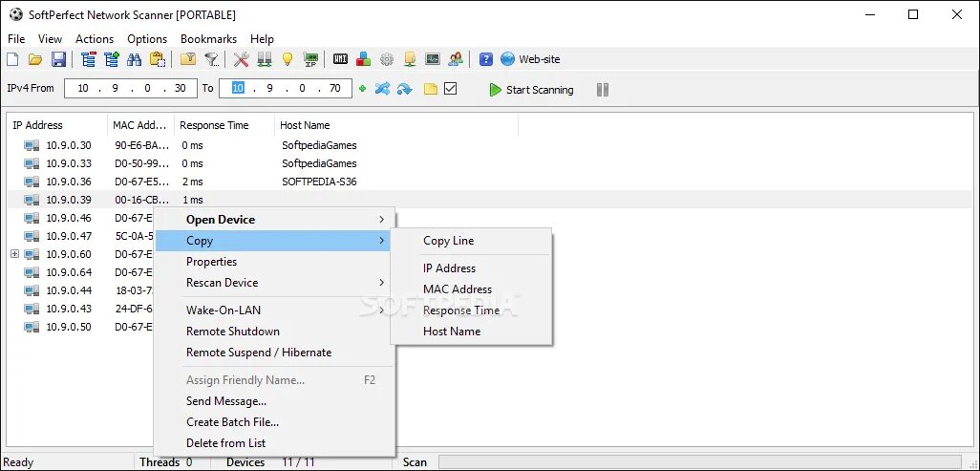Click the yellow note icon beside range
Screen dimensions: 980x471
click(431, 89)
